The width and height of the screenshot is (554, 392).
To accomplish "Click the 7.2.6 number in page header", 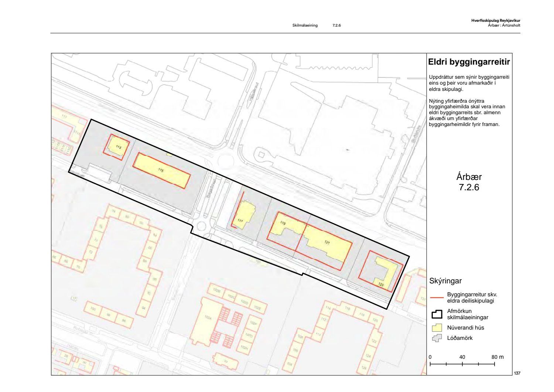I will tap(336, 25).
